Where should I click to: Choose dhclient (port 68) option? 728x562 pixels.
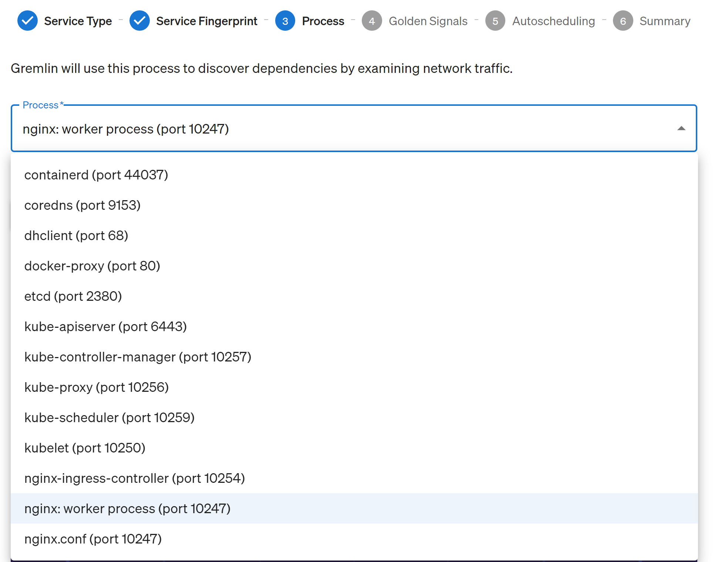[x=354, y=235]
